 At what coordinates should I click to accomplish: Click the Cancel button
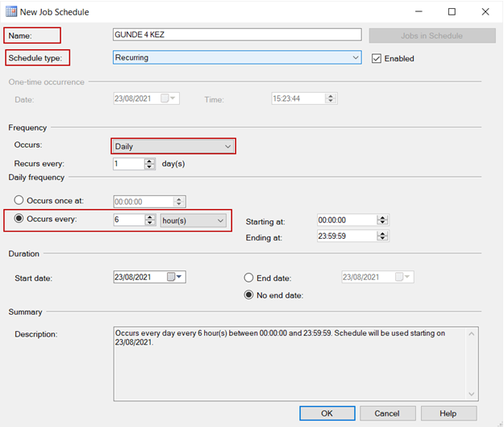(387, 413)
